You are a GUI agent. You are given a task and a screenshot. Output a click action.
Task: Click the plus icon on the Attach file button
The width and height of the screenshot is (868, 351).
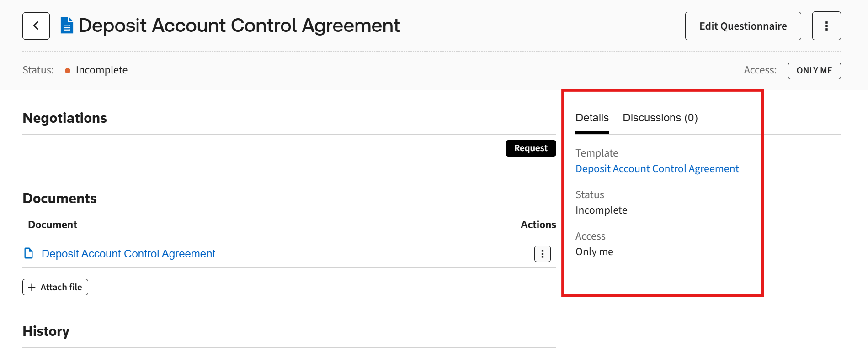31,287
